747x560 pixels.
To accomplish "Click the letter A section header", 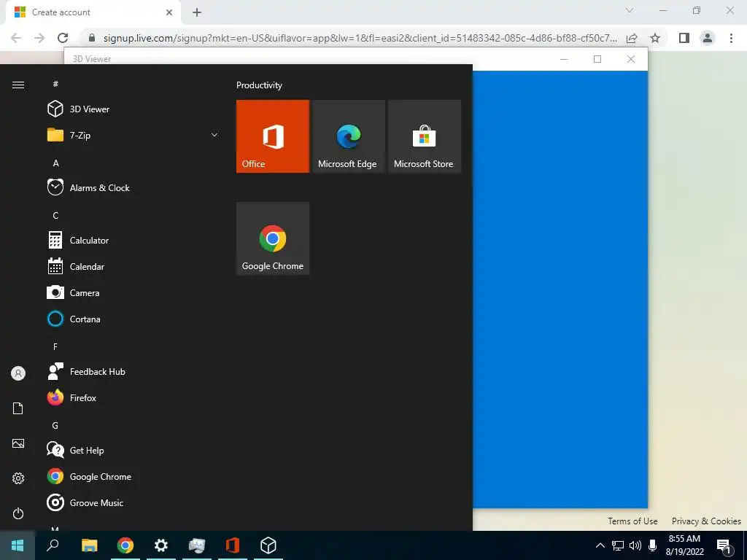I will 55,163.
